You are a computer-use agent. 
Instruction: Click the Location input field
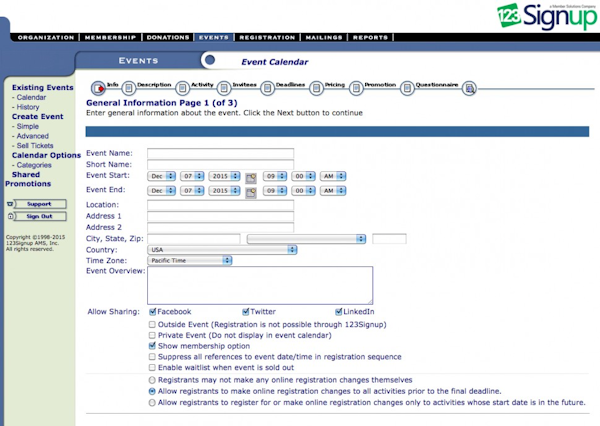[x=220, y=205]
